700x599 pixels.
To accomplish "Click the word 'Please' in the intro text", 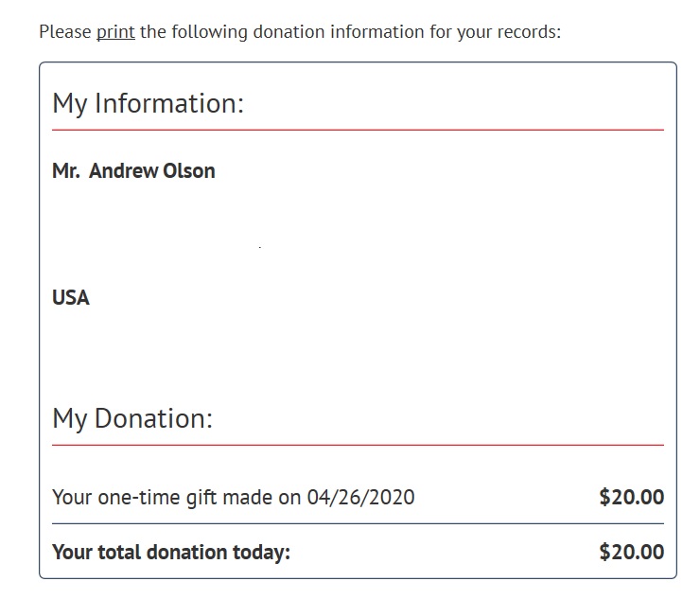I will coord(65,32).
